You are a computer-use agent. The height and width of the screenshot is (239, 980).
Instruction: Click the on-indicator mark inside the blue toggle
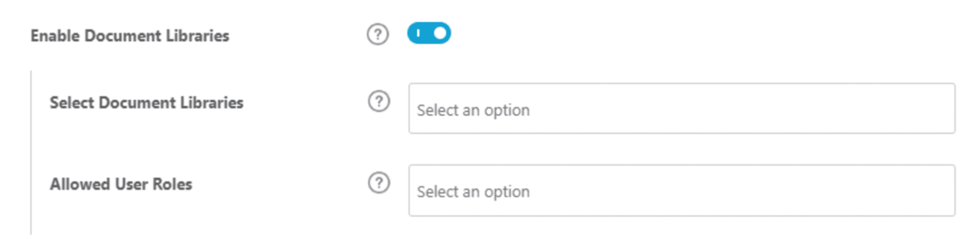pyautogui.click(x=418, y=33)
